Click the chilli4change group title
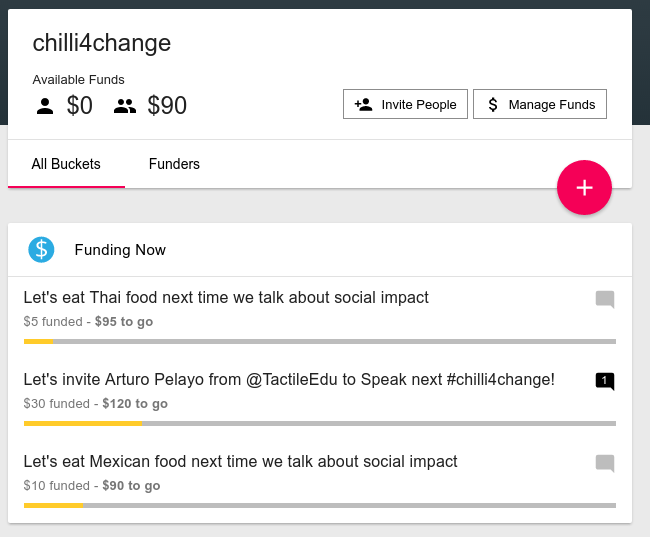This screenshot has width=650, height=537. click(102, 43)
